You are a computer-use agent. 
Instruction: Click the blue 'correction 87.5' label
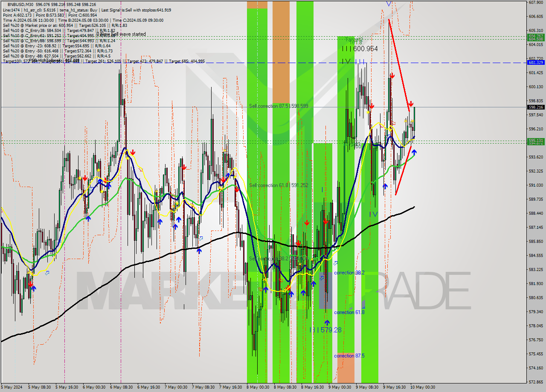(349, 356)
